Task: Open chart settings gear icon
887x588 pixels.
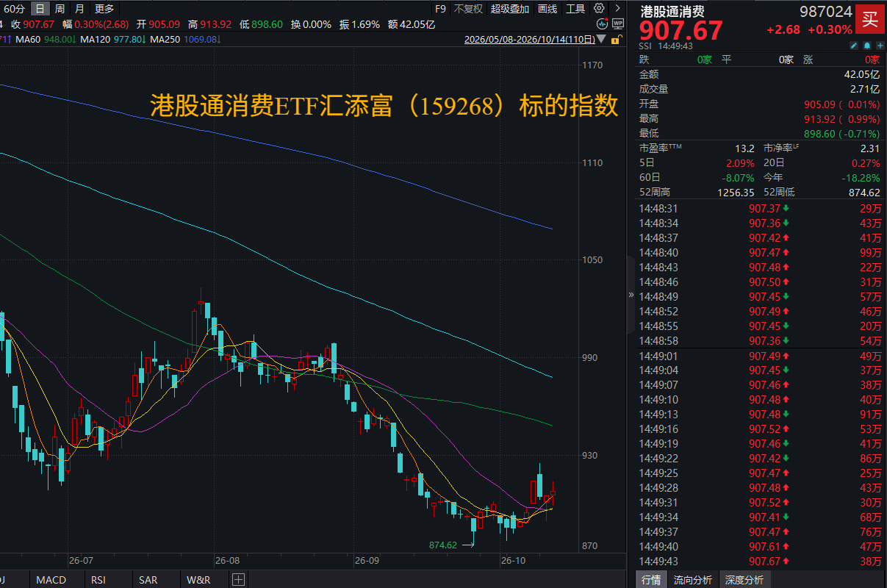Action: (x=599, y=9)
